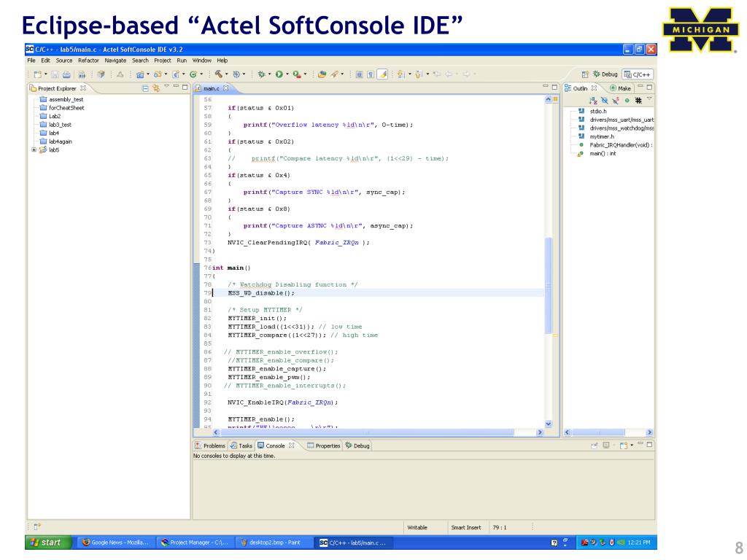Click the fast view icon in status bar
Screen dimensions: 747x560
37,526
